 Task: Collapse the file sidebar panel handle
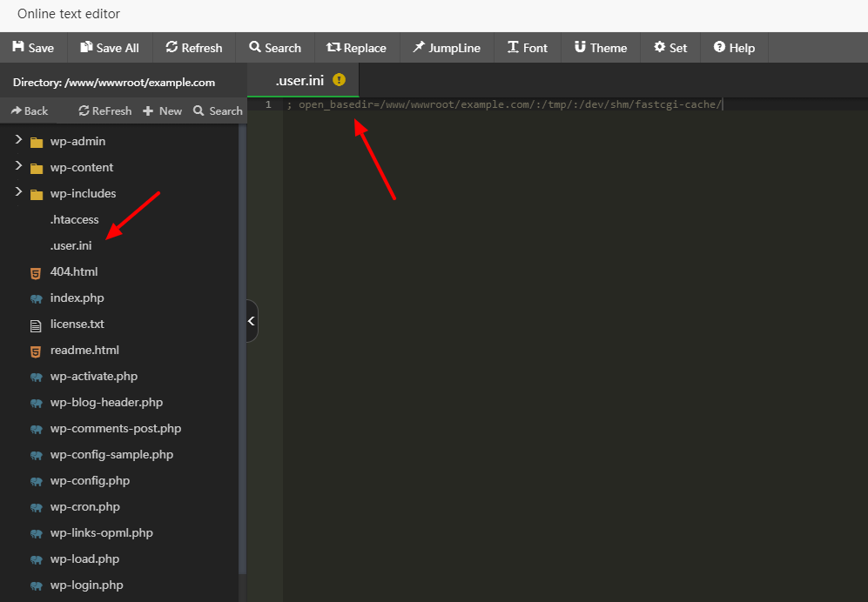click(x=252, y=321)
